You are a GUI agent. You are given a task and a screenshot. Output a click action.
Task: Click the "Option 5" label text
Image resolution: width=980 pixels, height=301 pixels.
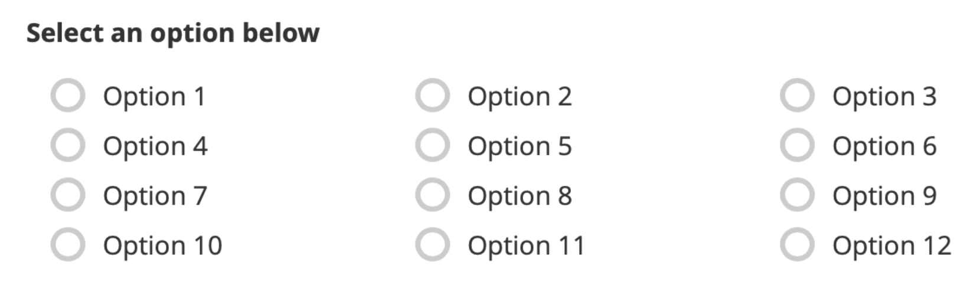tap(520, 146)
